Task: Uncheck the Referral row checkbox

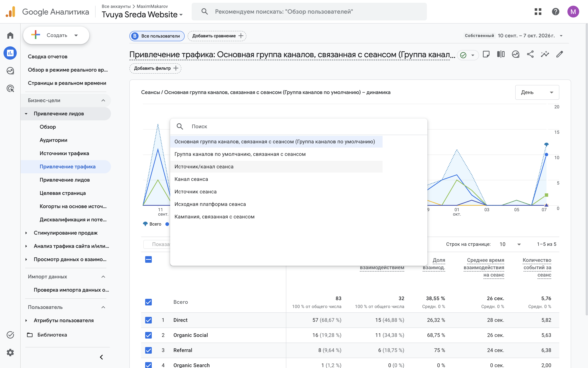Action: point(148,350)
